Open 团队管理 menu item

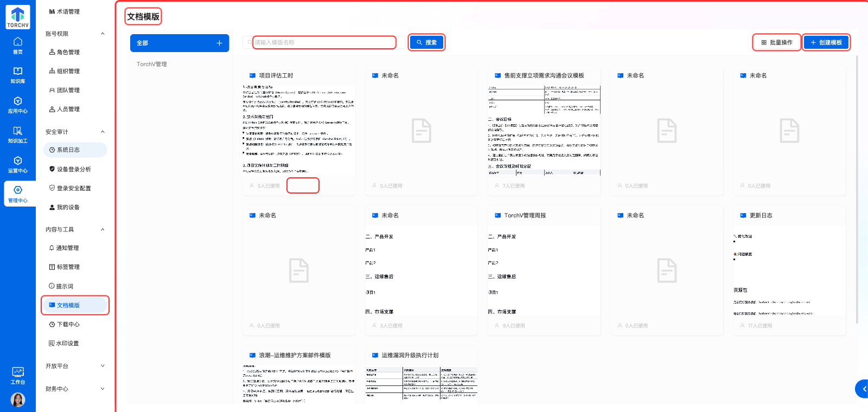coord(65,90)
